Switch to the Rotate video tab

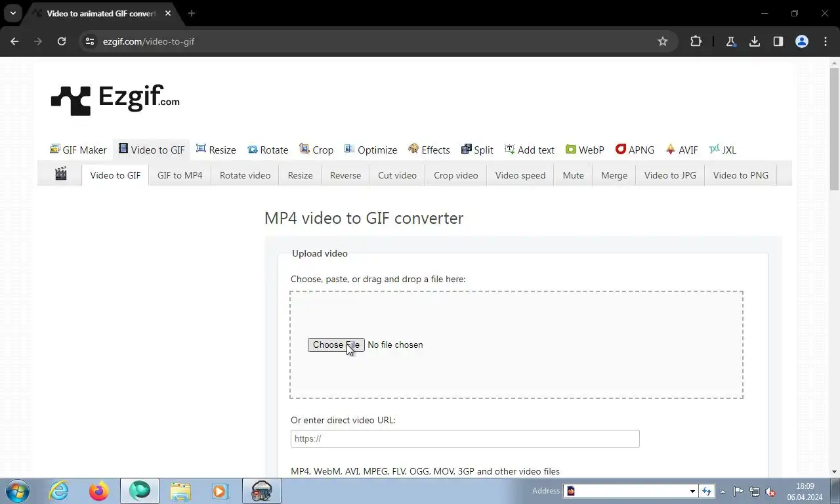point(245,175)
